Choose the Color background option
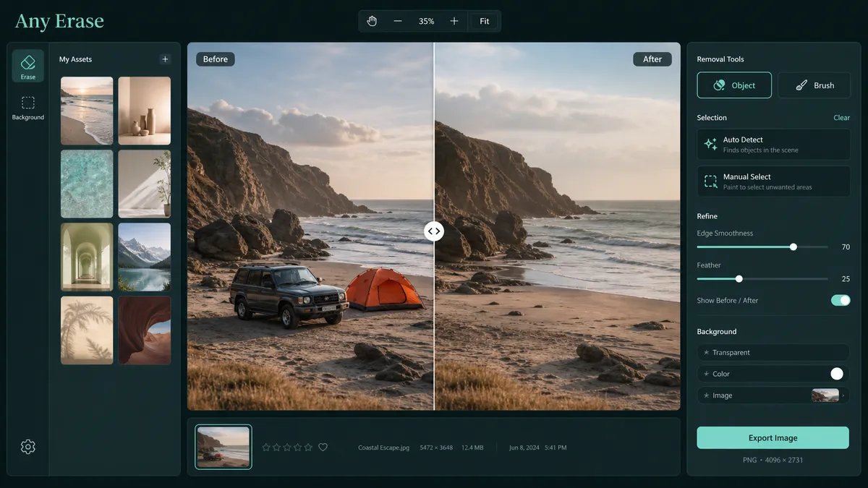 coord(773,374)
